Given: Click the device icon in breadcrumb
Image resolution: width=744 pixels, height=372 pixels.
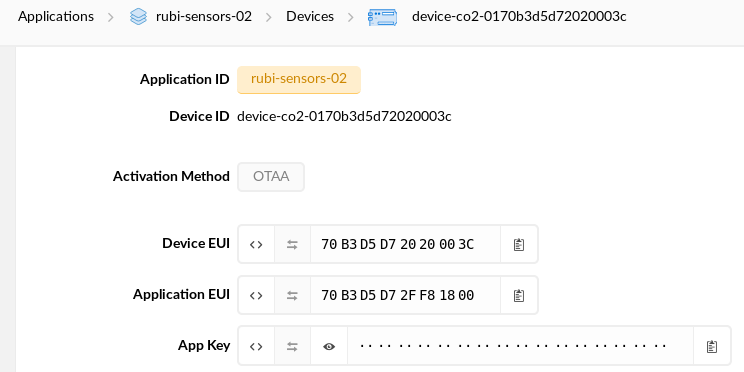Looking at the screenshot, I should (x=382, y=17).
